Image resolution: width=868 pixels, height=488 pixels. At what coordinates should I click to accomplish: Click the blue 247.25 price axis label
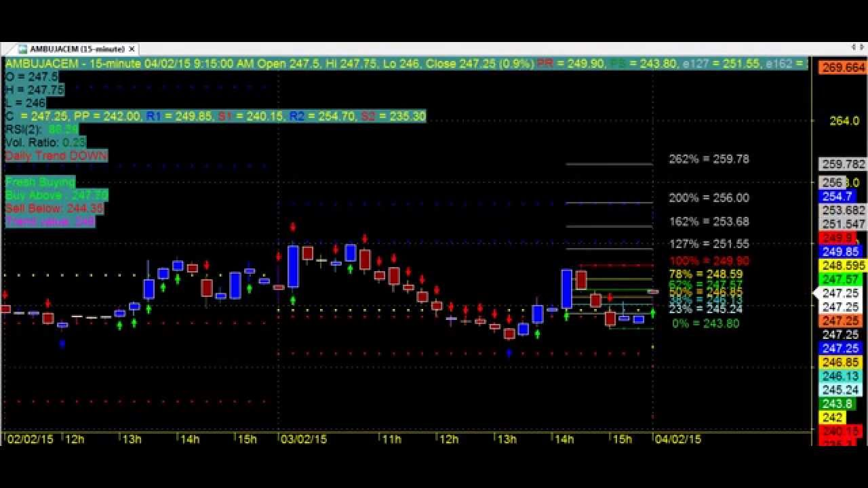click(x=840, y=348)
